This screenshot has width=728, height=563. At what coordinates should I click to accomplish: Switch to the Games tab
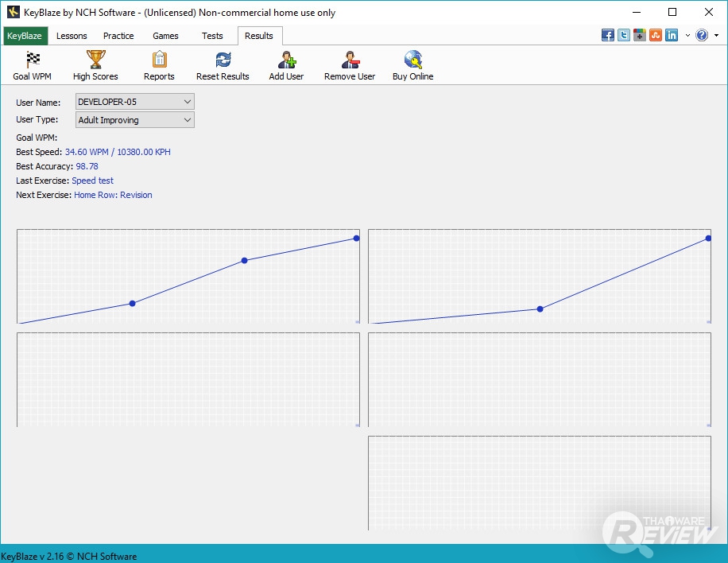coord(165,36)
